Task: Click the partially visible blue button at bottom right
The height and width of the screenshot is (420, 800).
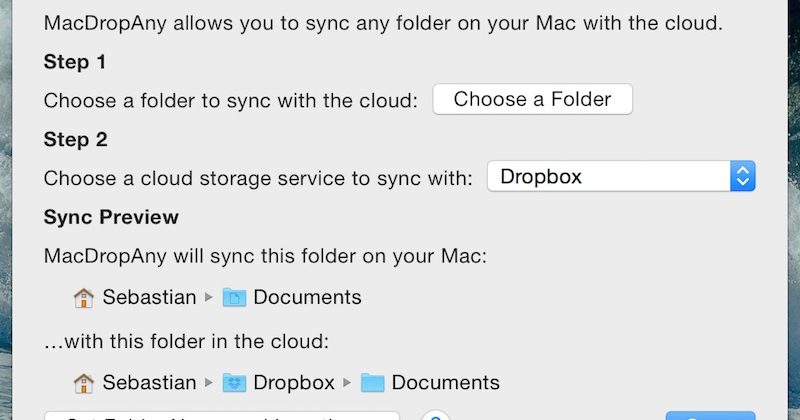Action: tap(710, 416)
